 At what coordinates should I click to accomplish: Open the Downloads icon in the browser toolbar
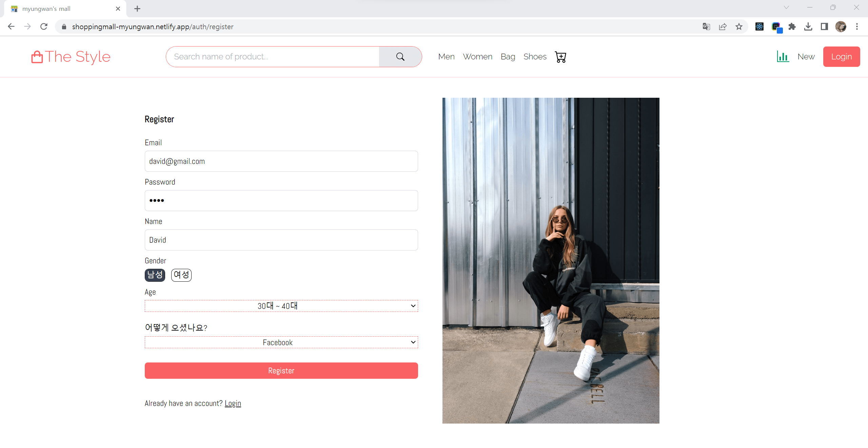(x=808, y=26)
